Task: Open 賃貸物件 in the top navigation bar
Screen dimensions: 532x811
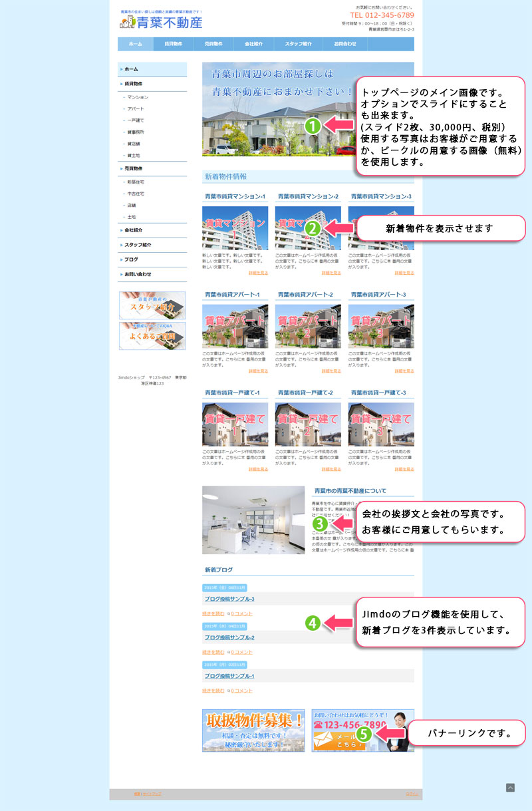Action: coord(173,44)
